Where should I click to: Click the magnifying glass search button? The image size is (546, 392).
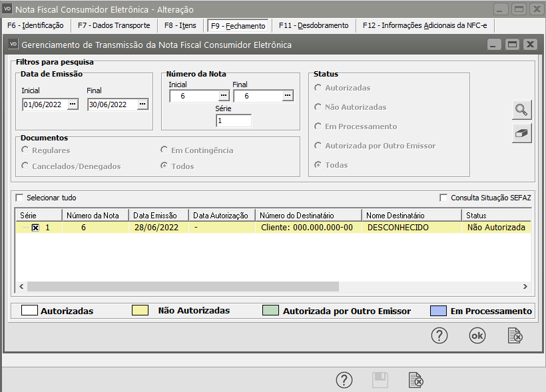(x=522, y=110)
